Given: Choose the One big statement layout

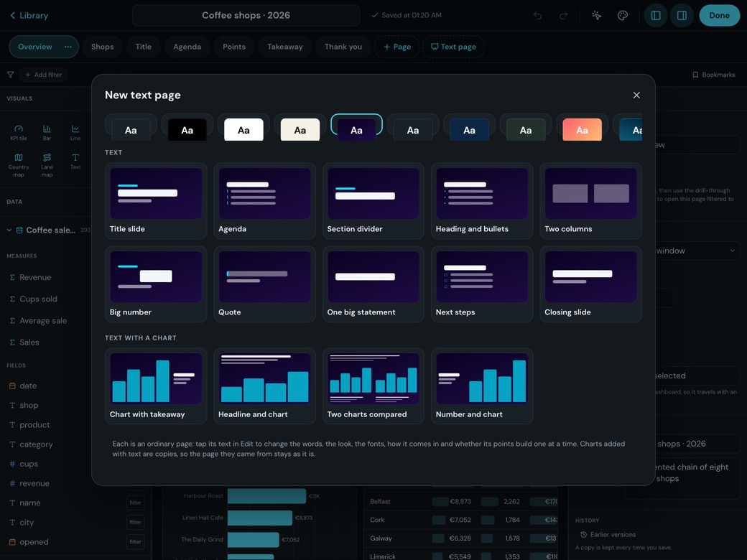Looking at the screenshot, I should 373,284.
